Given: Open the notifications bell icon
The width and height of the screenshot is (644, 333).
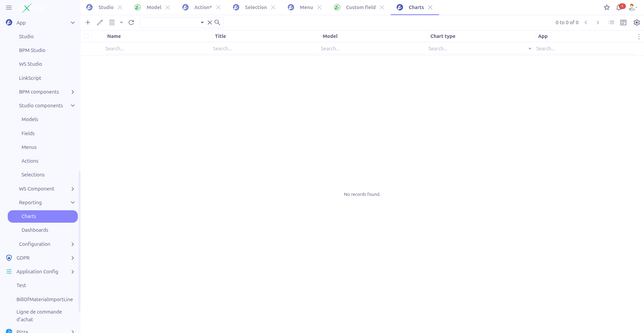Looking at the screenshot, I should tap(619, 7).
